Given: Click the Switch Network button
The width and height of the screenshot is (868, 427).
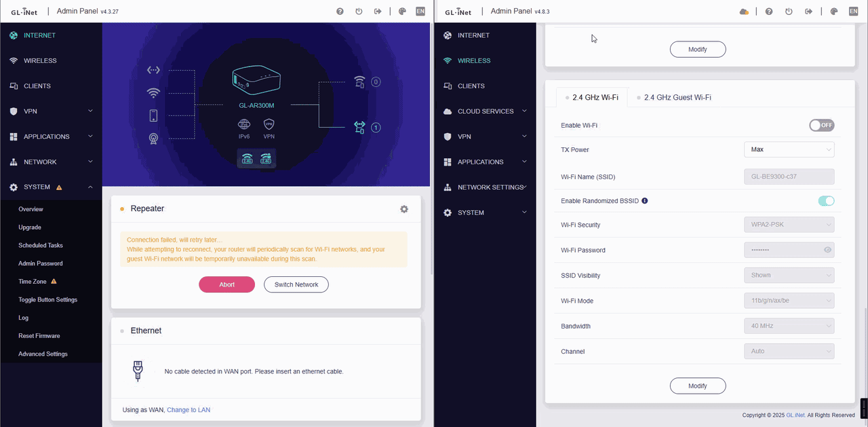Looking at the screenshot, I should 296,284.
